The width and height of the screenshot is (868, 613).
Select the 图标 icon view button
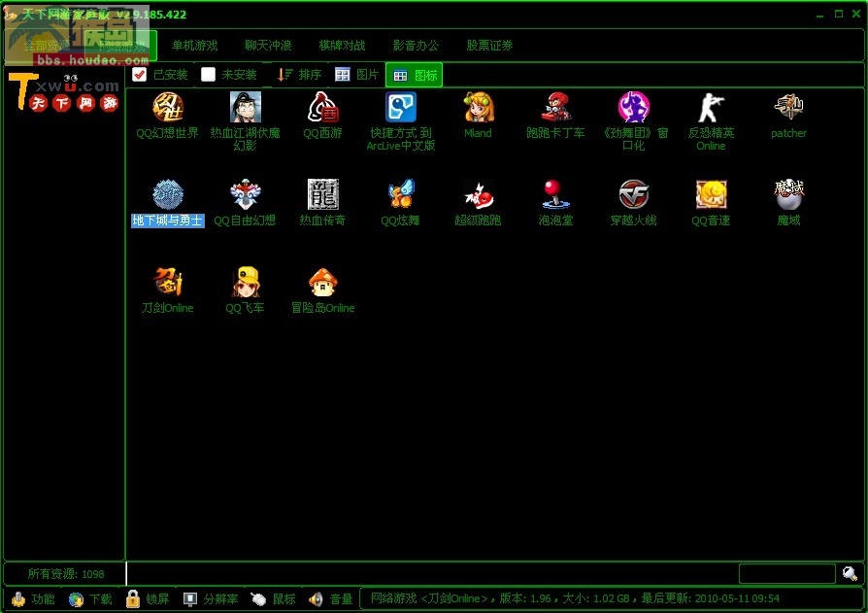[x=414, y=76]
